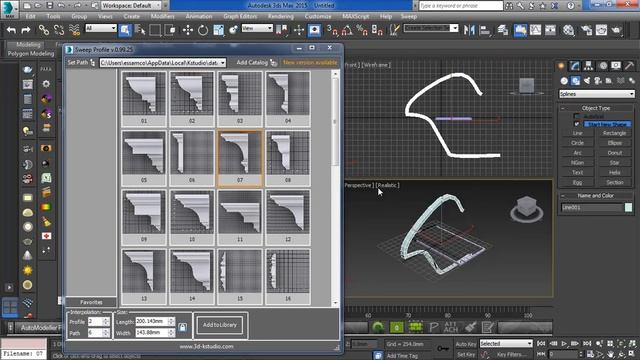Open the Hierarchy panel tab
Viewport: 640px width, 360px height.
click(588, 66)
